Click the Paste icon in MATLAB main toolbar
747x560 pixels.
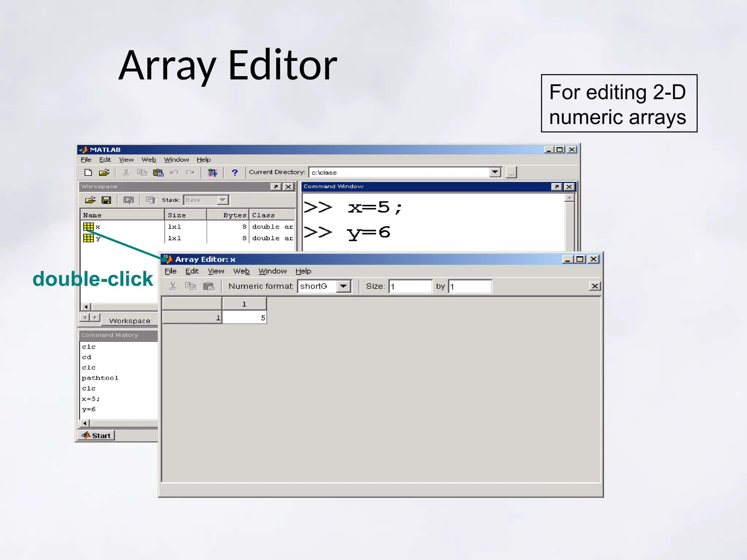click(158, 172)
